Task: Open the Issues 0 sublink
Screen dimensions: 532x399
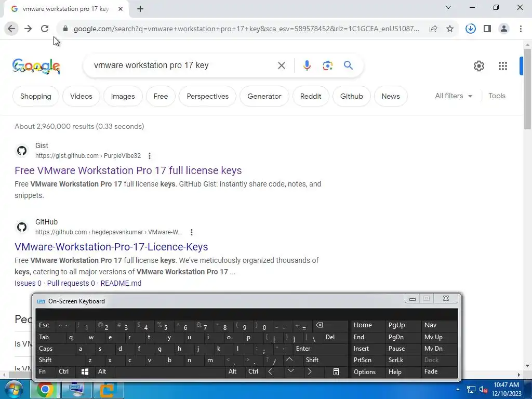Action: point(28,283)
